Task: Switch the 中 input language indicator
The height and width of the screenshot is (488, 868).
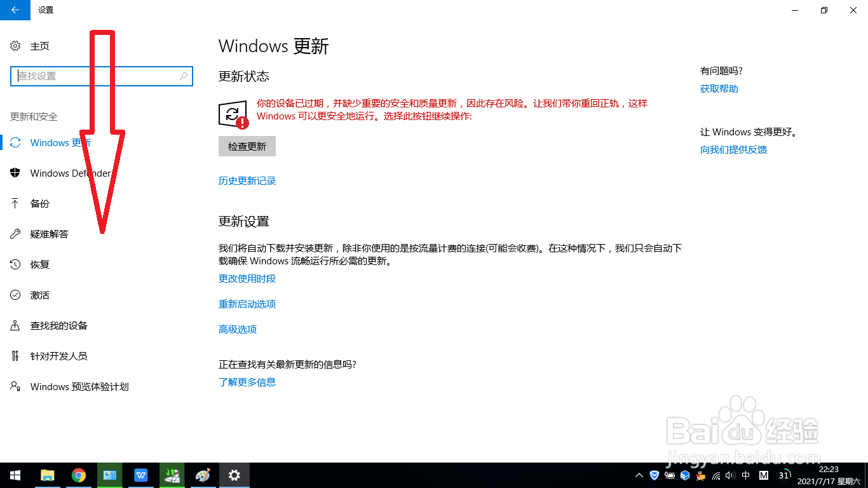Action: pyautogui.click(x=746, y=475)
